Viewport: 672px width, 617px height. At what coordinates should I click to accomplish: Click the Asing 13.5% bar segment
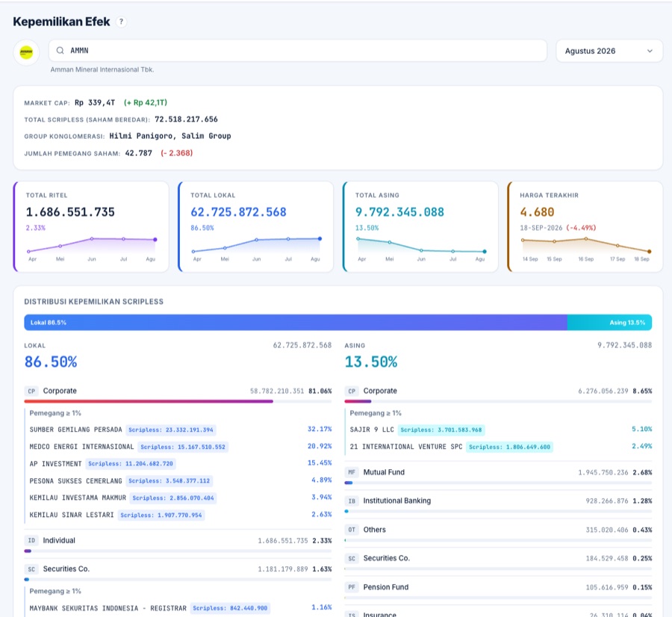click(x=609, y=323)
